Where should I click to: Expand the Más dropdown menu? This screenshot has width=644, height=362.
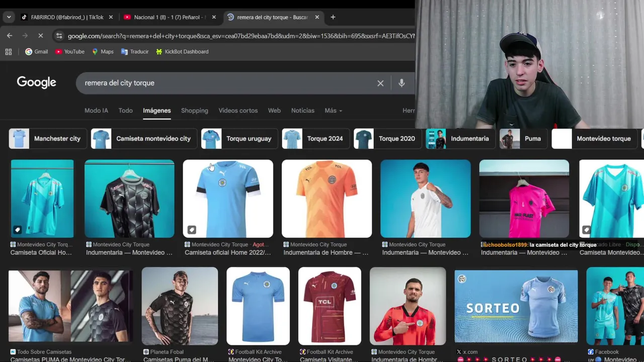point(333,111)
